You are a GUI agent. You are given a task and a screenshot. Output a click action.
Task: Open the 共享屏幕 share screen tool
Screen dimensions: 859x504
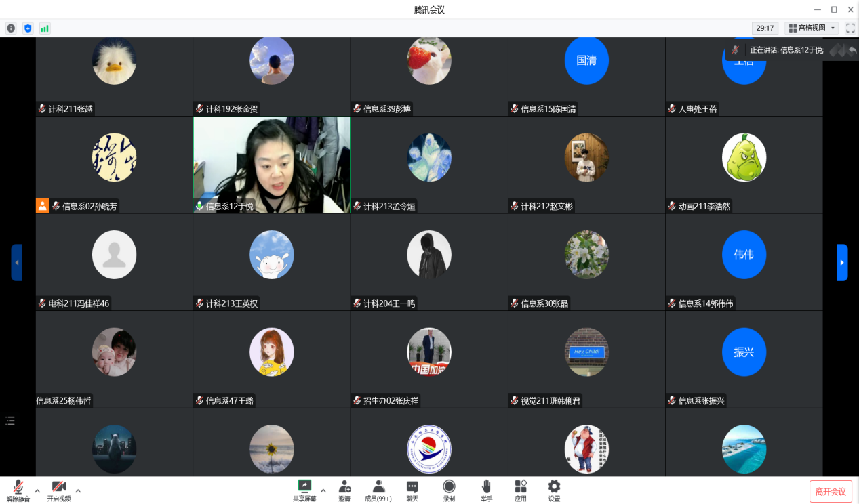pos(304,486)
